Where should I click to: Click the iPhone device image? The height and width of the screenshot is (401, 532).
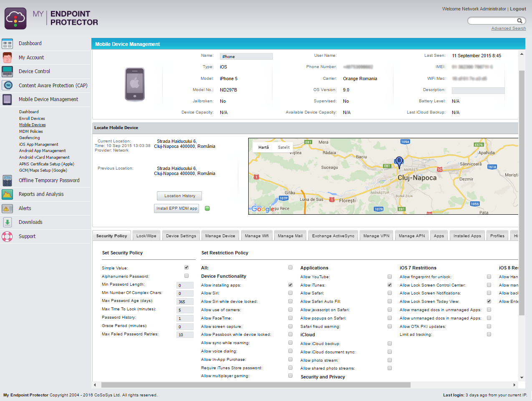[x=135, y=84]
